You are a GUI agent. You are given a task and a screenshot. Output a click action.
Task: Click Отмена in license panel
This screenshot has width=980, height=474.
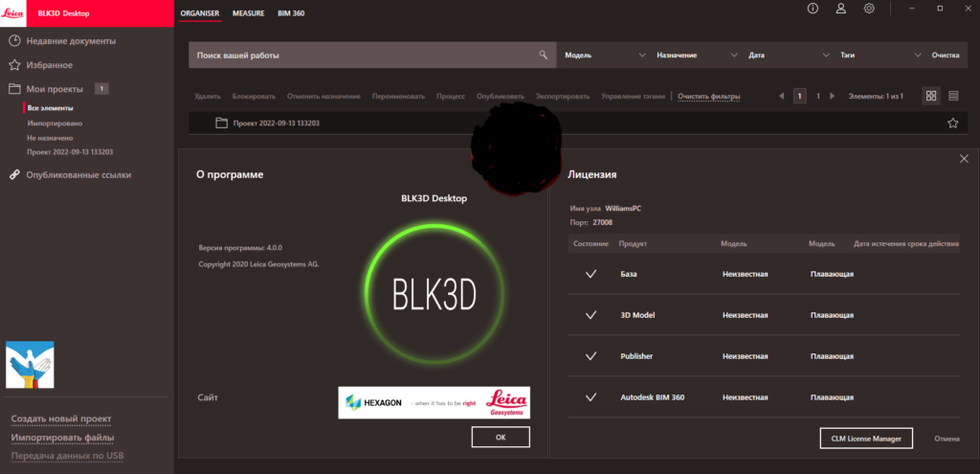[947, 439]
